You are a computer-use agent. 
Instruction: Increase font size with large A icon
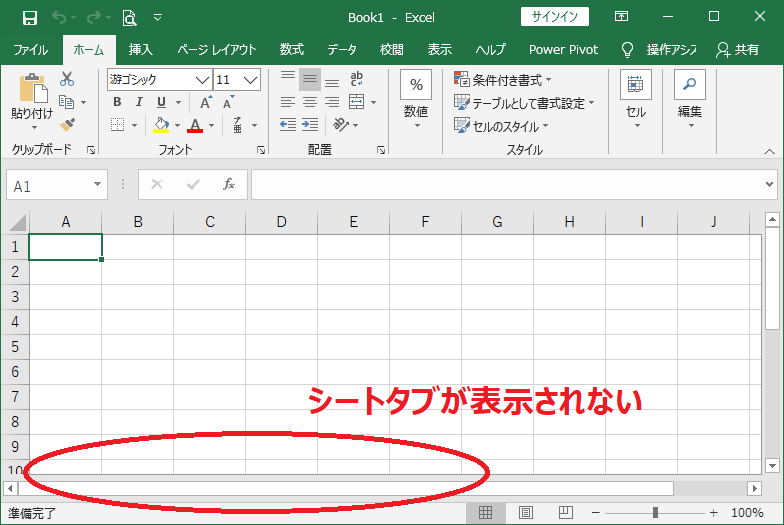coord(206,102)
